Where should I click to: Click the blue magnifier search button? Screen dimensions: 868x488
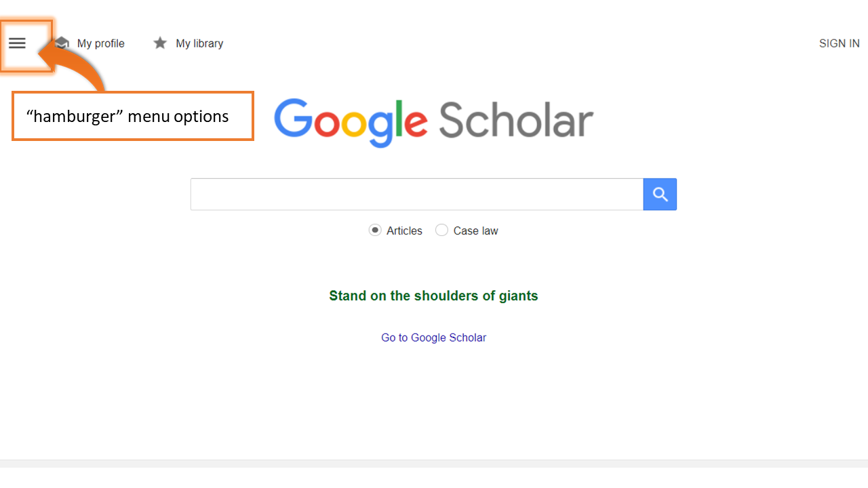(x=660, y=195)
